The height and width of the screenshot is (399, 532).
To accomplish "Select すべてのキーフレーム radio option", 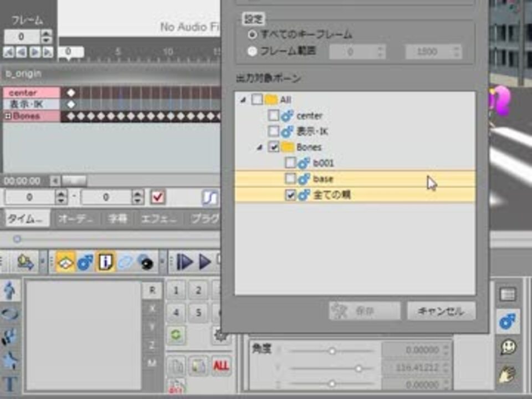I will click(252, 34).
